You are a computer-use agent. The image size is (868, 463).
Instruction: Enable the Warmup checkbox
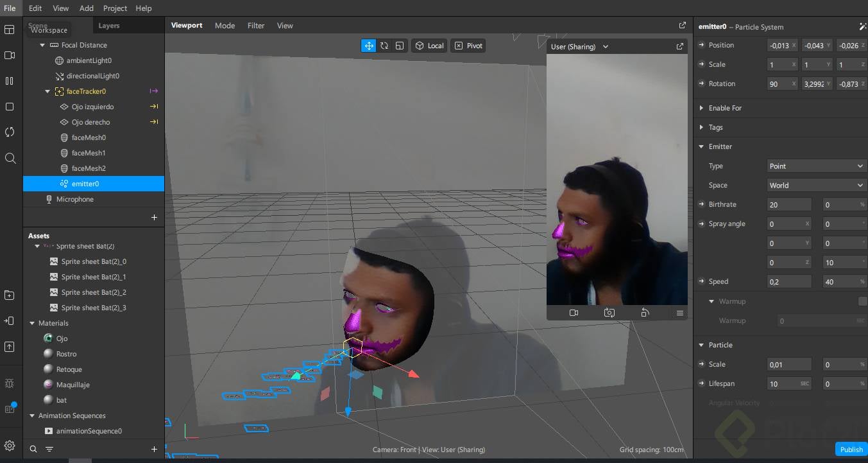(x=863, y=301)
